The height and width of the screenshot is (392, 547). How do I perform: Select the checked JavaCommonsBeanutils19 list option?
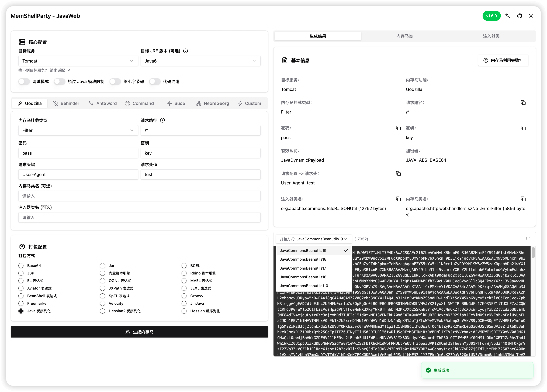point(314,251)
